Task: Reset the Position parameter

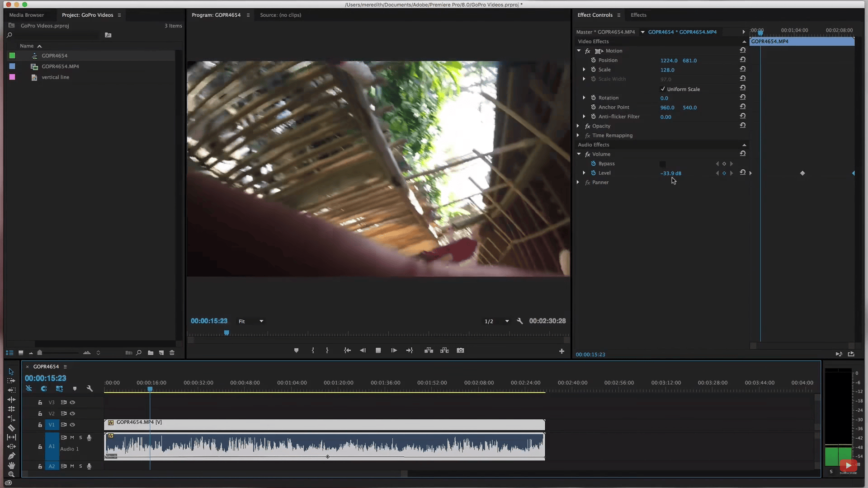Action: [x=742, y=60]
